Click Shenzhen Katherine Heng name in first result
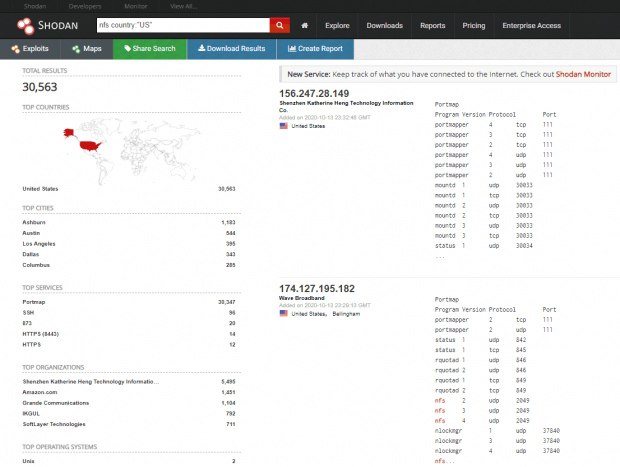 click(x=346, y=106)
